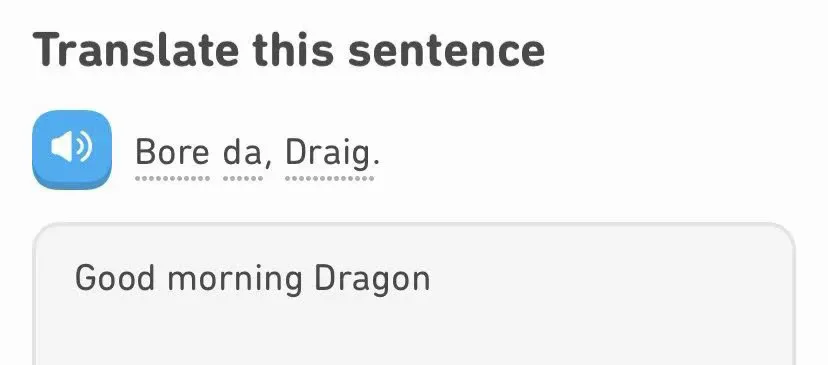Click the word "sentence" in the heading

click(x=446, y=51)
